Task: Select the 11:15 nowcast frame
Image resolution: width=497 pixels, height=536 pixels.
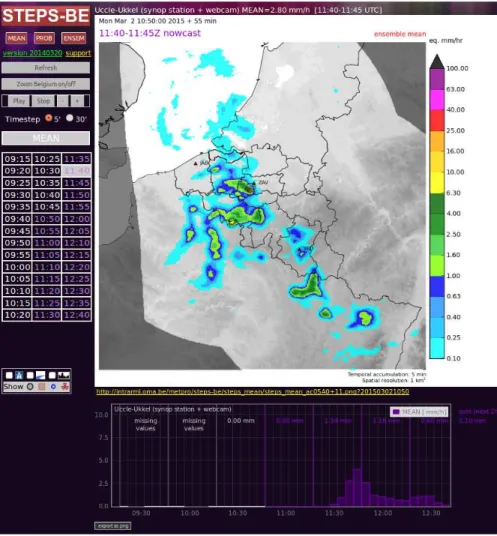Action: point(47,279)
